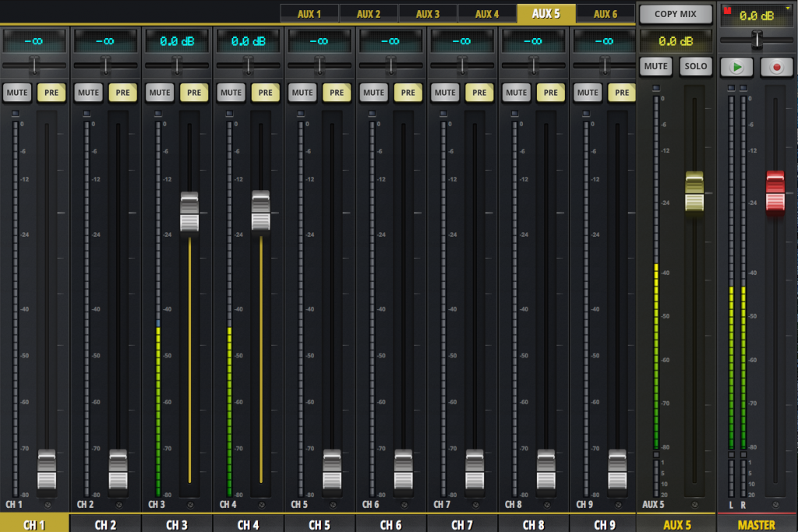Switch to the AUX 1 tab

point(309,14)
